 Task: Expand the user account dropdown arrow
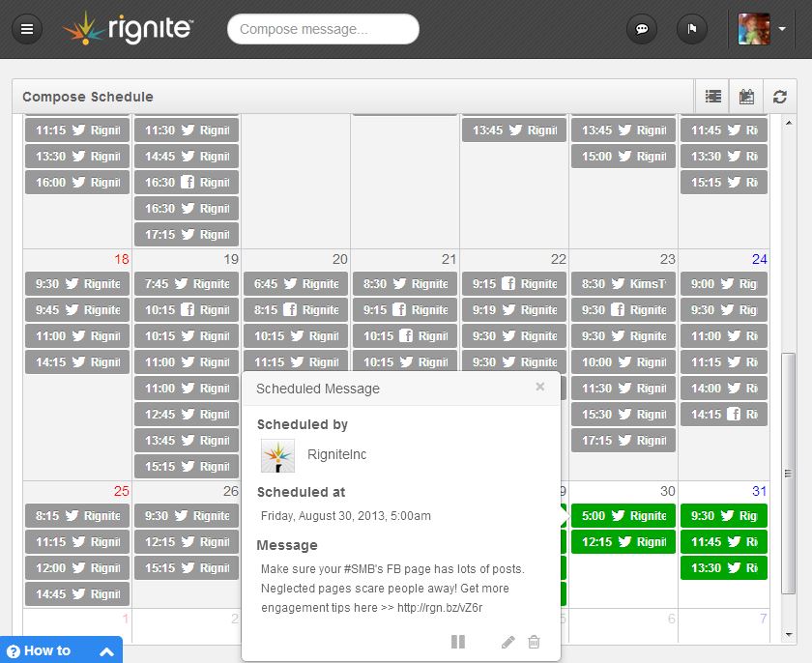click(x=782, y=29)
